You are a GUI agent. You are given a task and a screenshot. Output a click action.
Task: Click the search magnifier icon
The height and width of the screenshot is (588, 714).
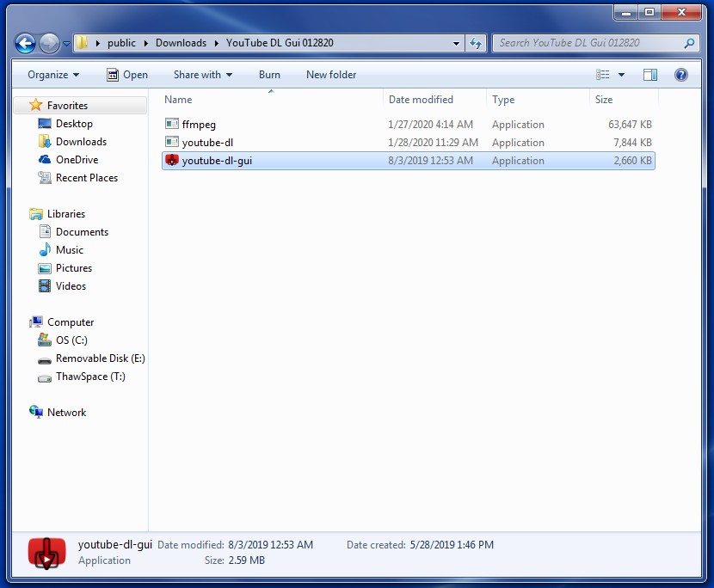[689, 43]
